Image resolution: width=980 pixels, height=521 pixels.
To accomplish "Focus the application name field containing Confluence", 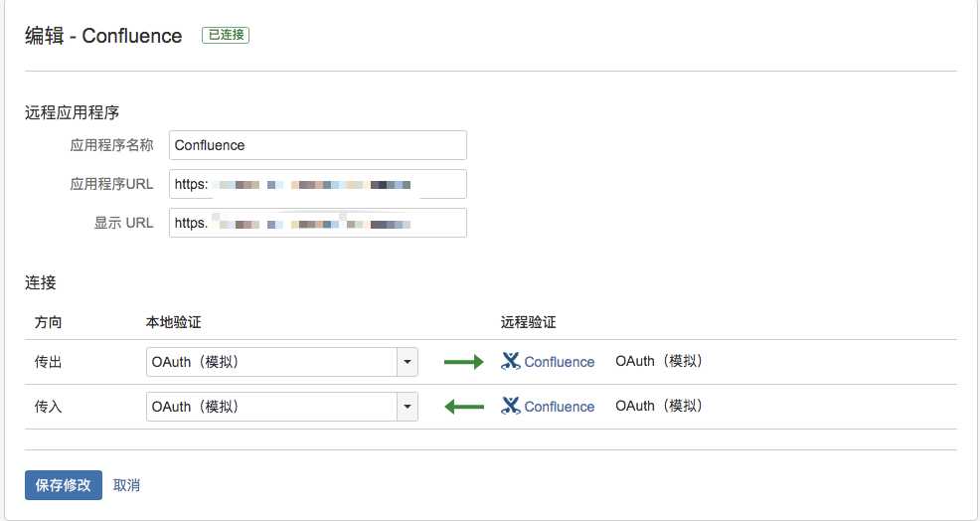I will click(317, 145).
